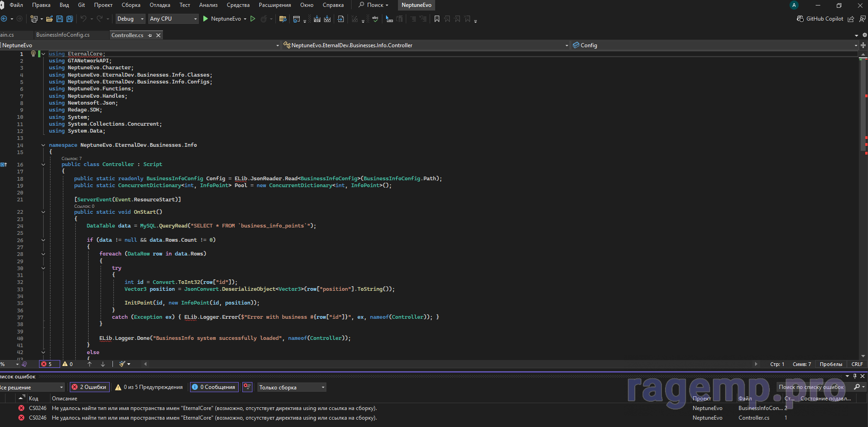Click the GitHub Copilot status button
Image resolution: width=868 pixels, height=427 pixels.
click(x=820, y=19)
